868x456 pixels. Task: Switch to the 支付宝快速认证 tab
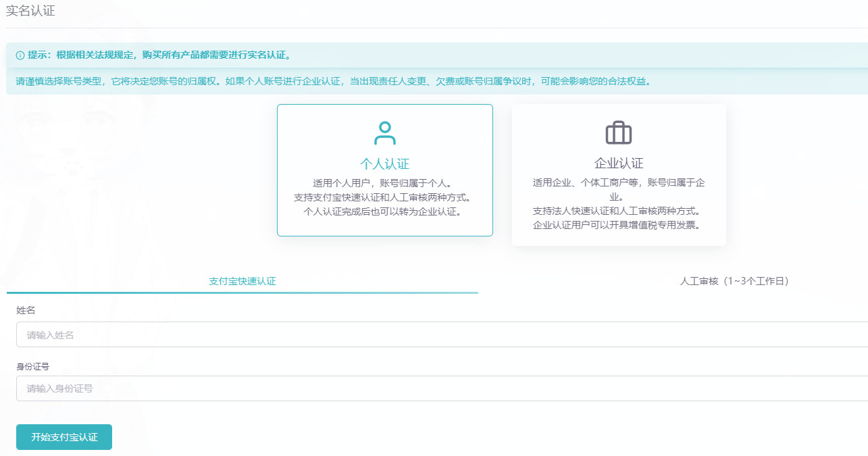coord(242,282)
